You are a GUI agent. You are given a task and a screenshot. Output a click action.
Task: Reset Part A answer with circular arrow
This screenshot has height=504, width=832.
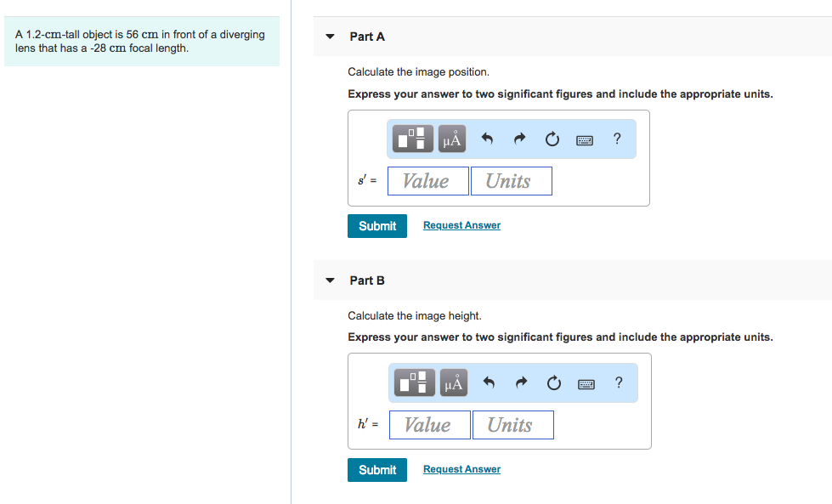(x=552, y=139)
